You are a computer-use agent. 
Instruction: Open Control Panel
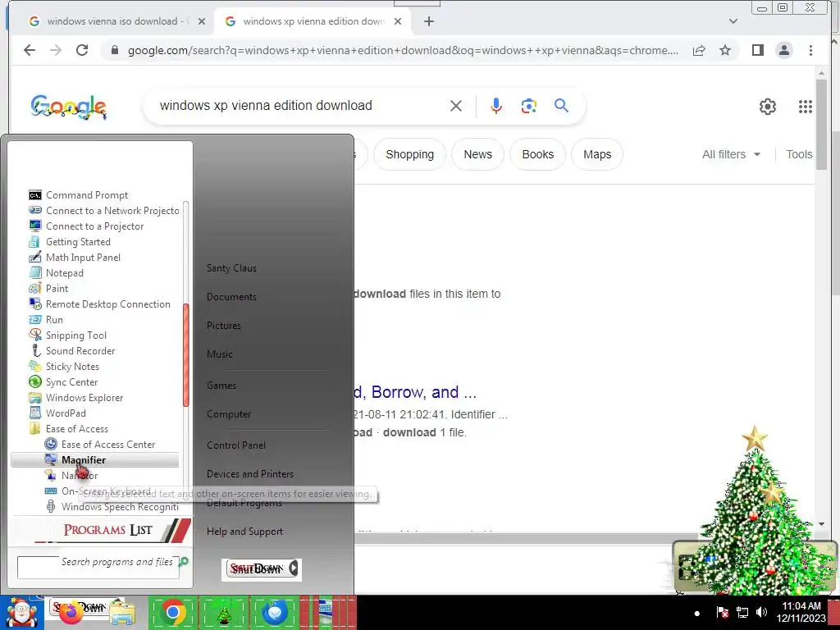pyautogui.click(x=236, y=445)
